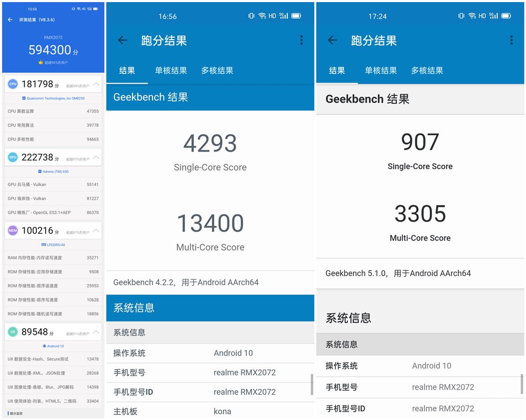Tap Geekbench 5.1.0 version text
The width and height of the screenshot is (526, 420).
pyautogui.click(x=398, y=273)
